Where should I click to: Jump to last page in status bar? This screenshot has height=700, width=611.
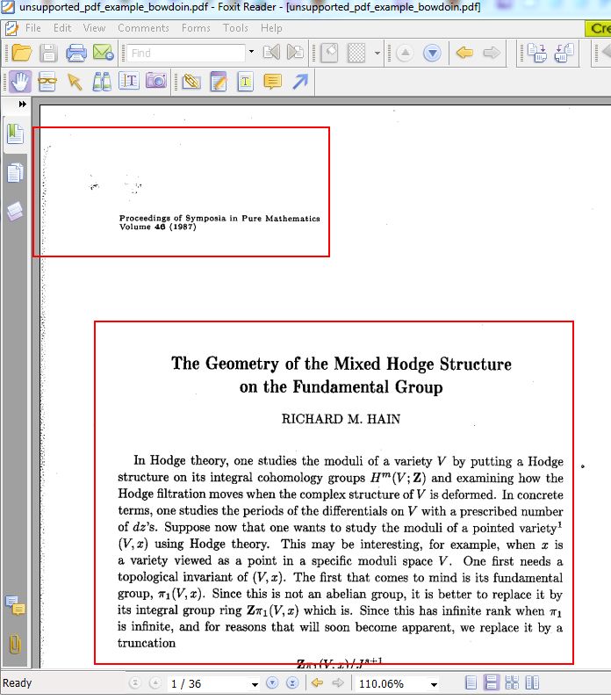click(x=292, y=683)
